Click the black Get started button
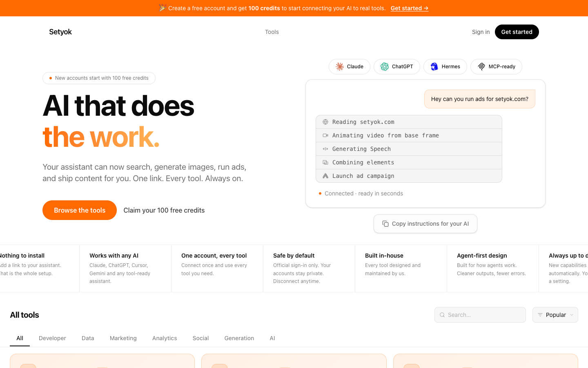 point(517,32)
